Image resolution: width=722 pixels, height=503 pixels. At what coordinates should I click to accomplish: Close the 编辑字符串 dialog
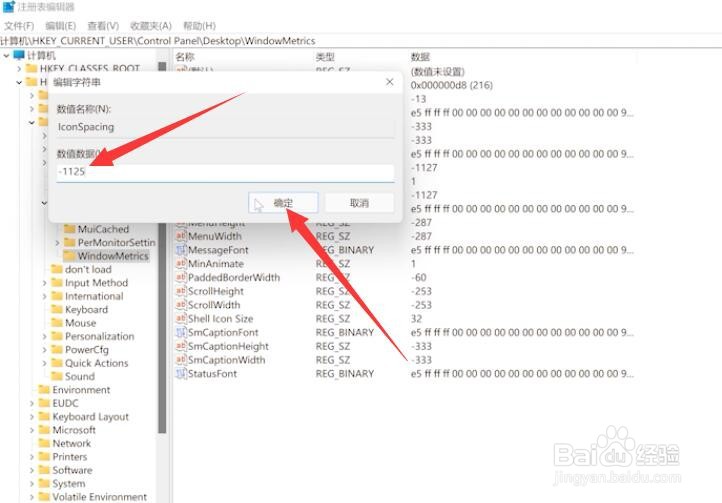(x=390, y=82)
